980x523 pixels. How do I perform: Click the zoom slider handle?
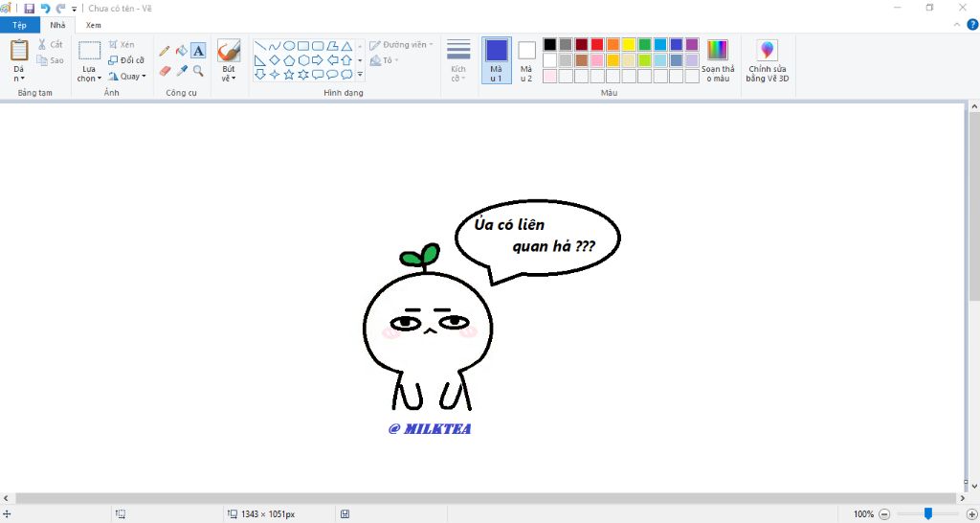928,513
